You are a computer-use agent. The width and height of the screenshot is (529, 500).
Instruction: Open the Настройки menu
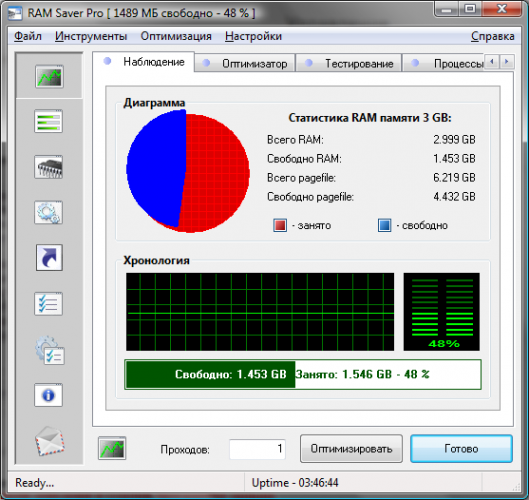click(253, 36)
